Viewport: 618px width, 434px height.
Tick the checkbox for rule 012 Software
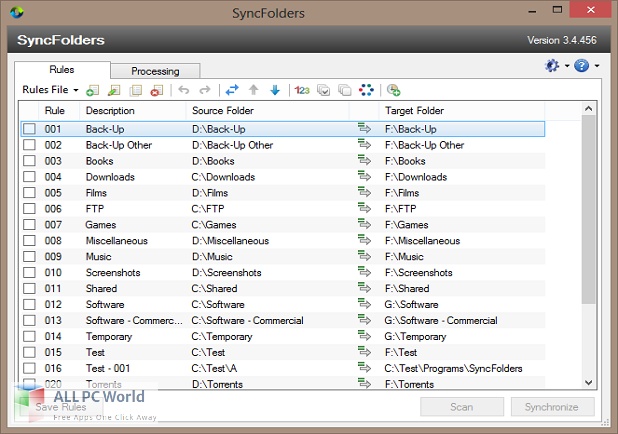pyautogui.click(x=29, y=304)
